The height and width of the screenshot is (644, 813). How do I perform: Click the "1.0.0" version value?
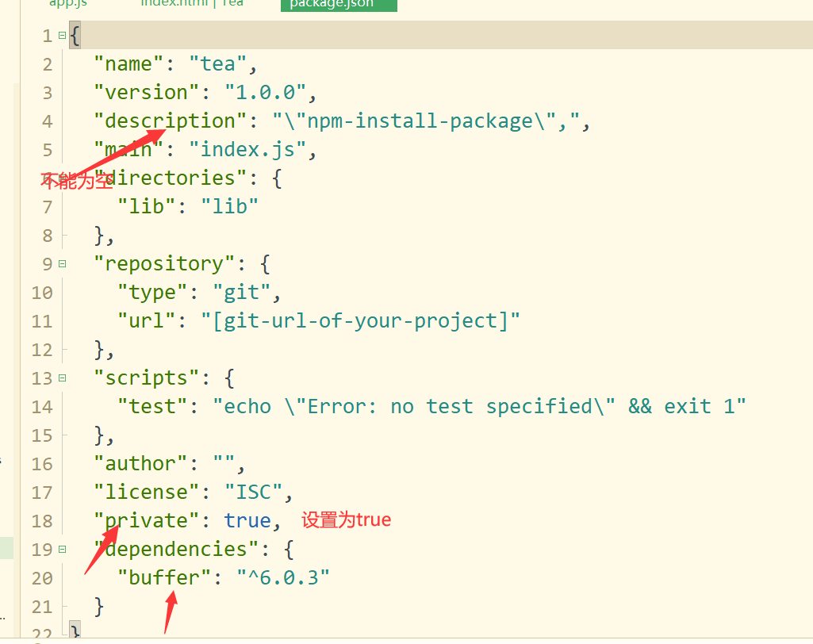pyautogui.click(x=266, y=93)
